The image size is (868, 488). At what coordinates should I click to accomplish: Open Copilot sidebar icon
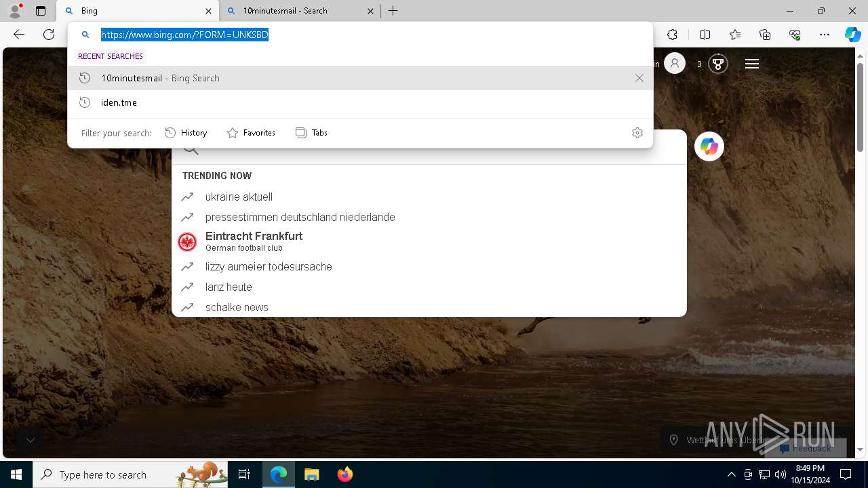(852, 35)
